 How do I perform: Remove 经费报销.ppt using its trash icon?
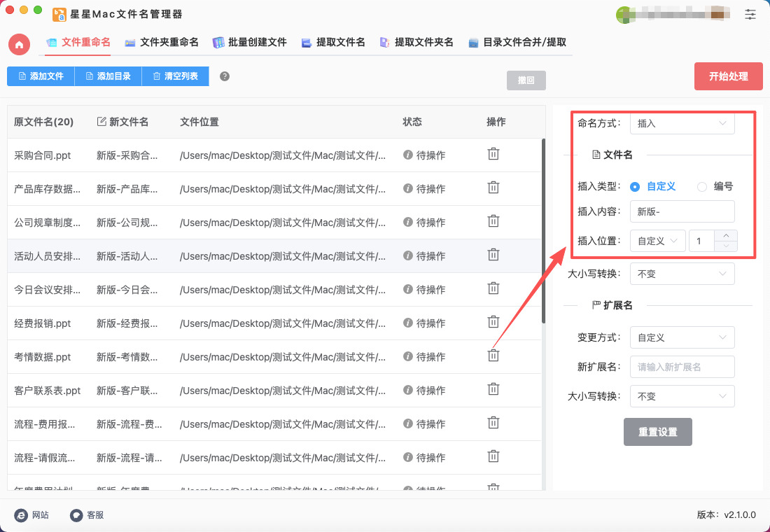click(x=493, y=322)
